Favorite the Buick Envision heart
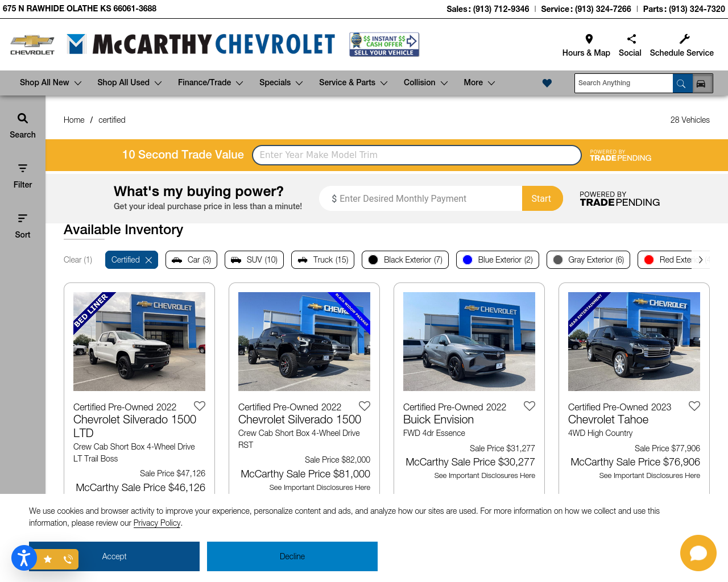This screenshot has height=582, width=728. [x=530, y=406]
